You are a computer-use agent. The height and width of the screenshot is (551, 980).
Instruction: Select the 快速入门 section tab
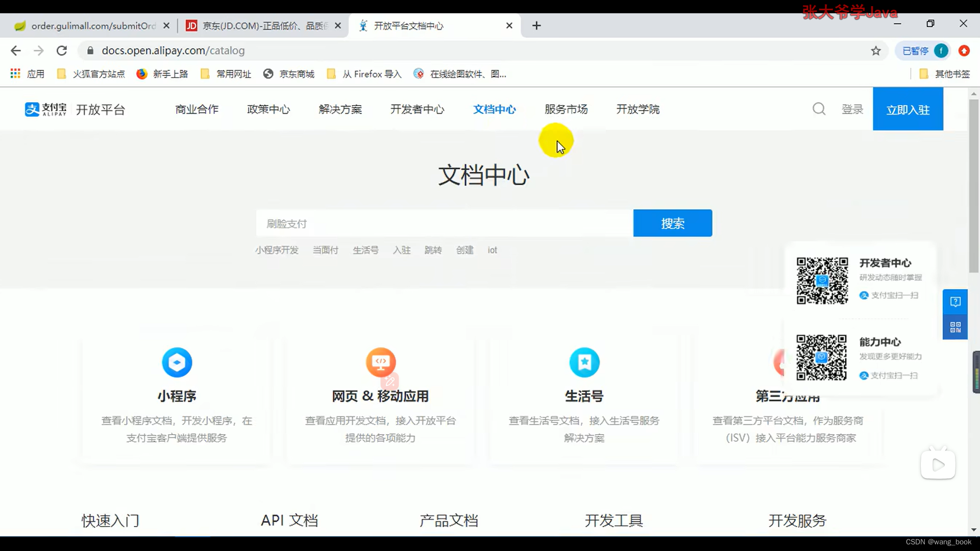110,520
